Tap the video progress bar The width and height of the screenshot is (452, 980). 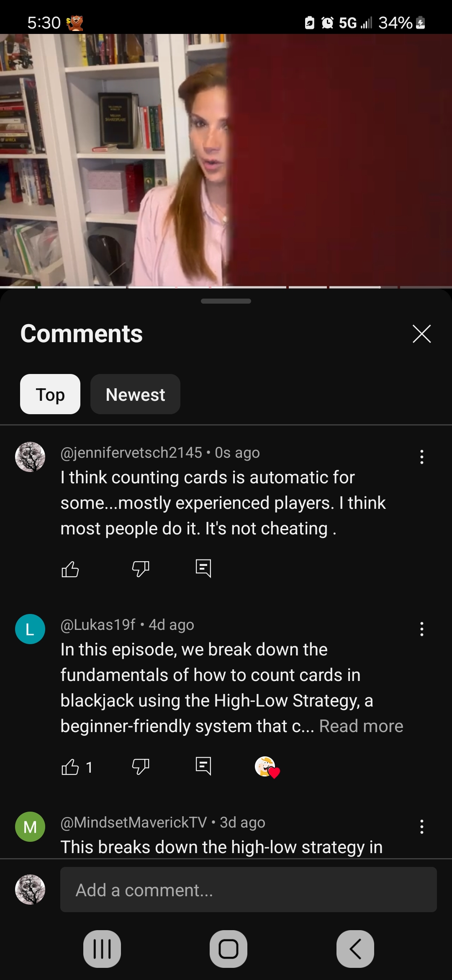tap(226, 287)
